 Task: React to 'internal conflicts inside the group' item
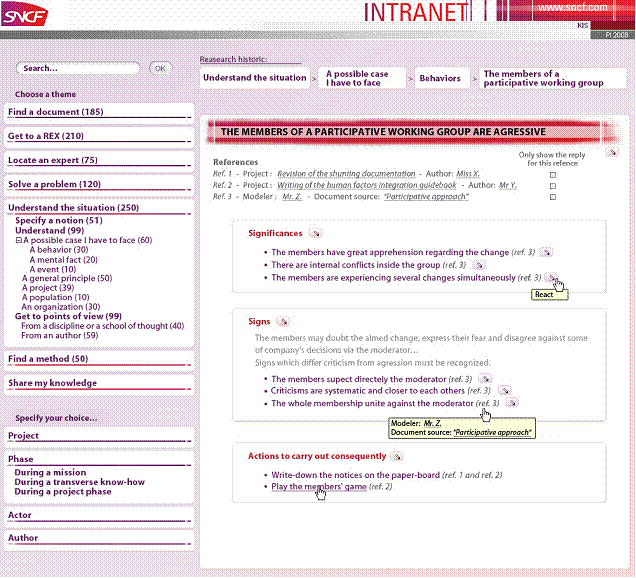tap(479, 265)
